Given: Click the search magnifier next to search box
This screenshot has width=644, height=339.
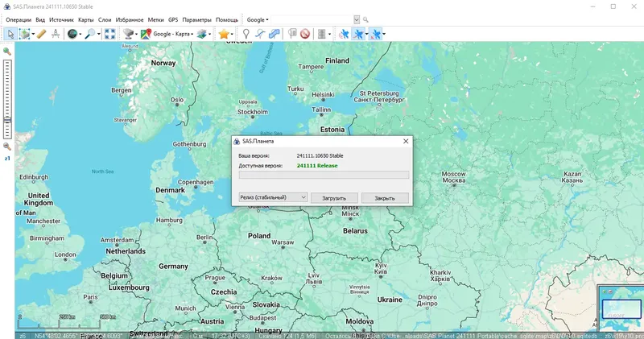Looking at the screenshot, I should pos(365,19).
